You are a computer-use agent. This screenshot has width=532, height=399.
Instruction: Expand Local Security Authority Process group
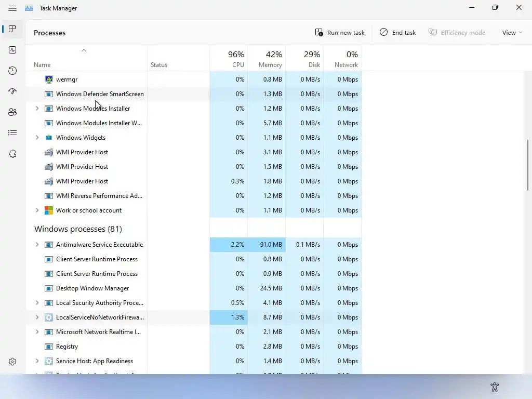(37, 303)
